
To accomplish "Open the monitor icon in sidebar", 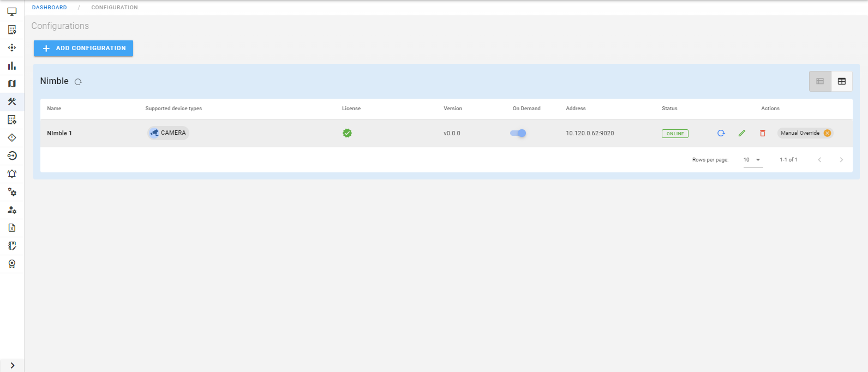I will point(12,11).
